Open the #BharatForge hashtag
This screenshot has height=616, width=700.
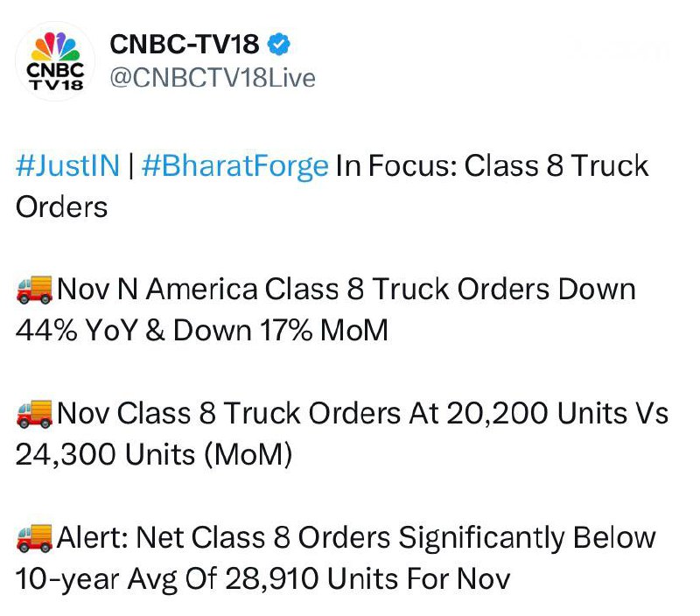(234, 165)
